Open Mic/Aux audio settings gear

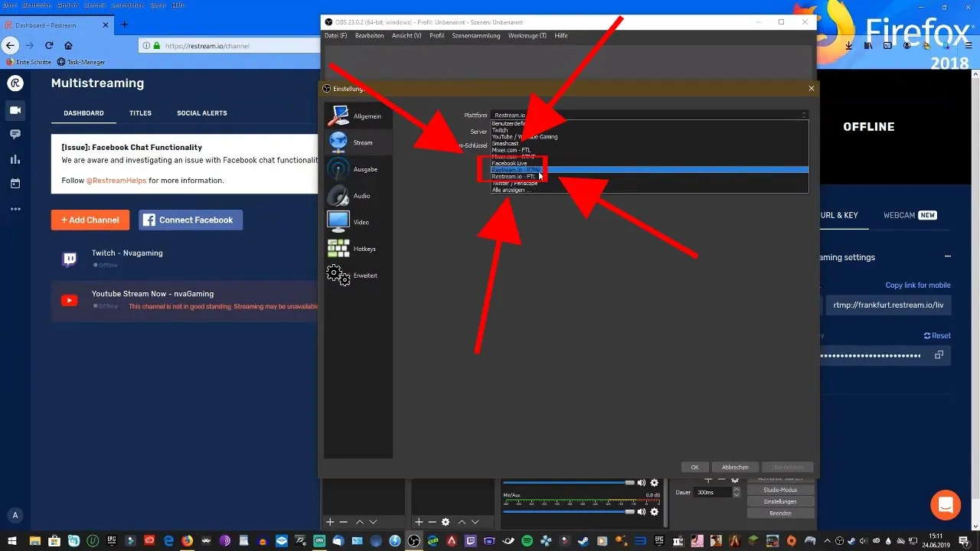654,511
